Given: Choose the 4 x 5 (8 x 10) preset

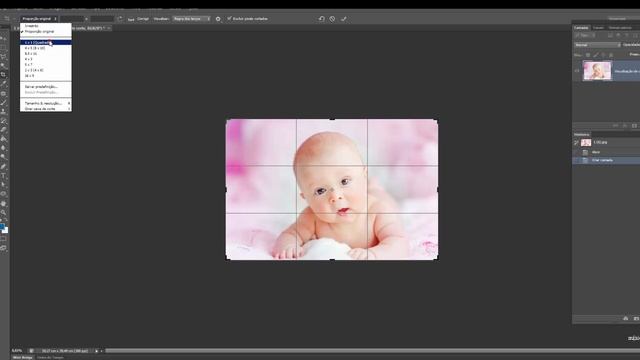Looking at the screenshot, I should 46,48.
